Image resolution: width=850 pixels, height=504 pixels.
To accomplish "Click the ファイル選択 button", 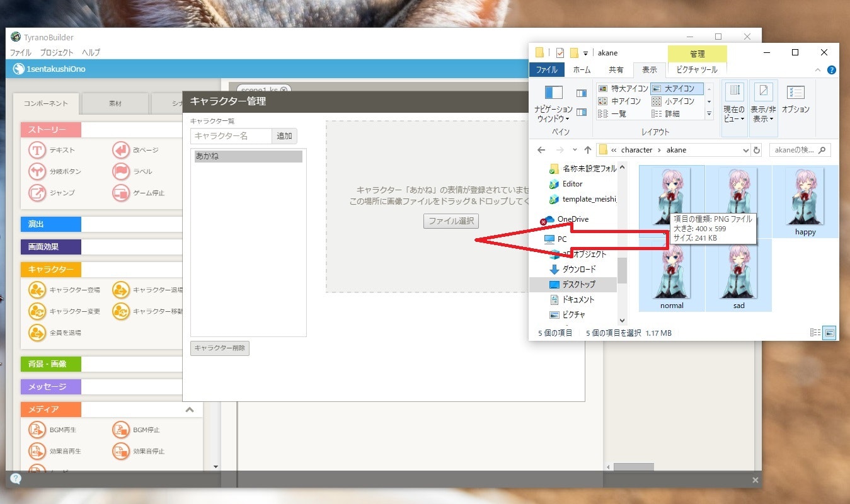I will (x=451, y=221).
